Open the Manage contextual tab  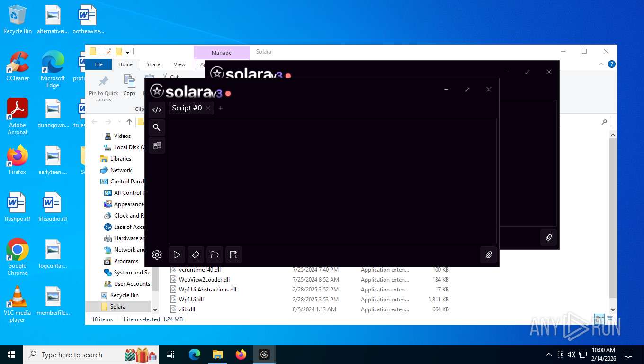pos(222,53)
